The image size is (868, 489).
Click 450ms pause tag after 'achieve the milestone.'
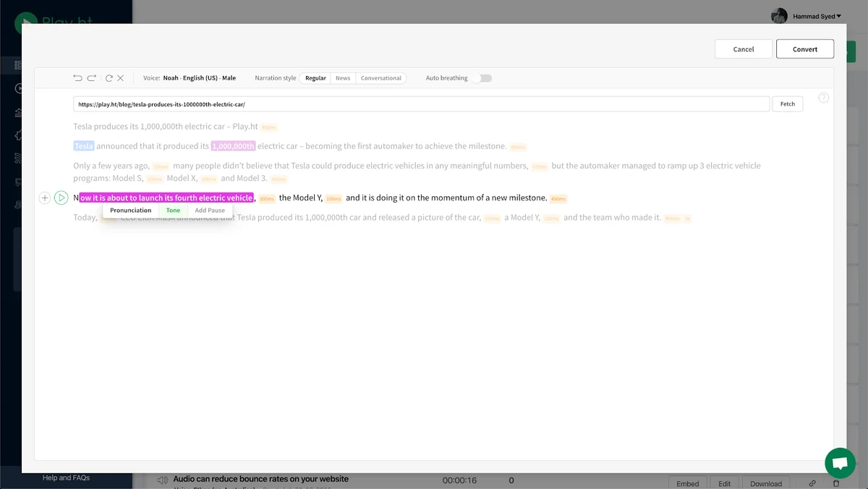pyautogui.click(x=518, y=147)
